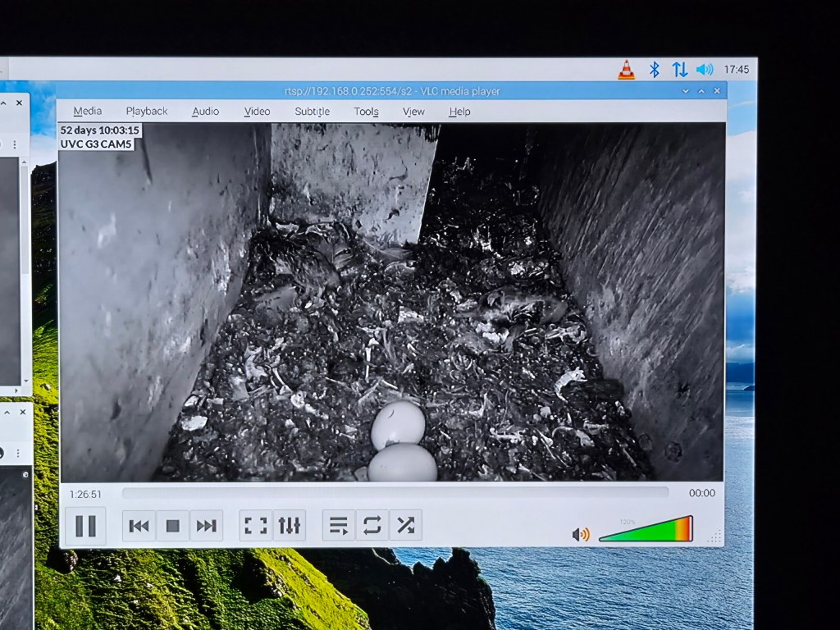This screenshot has width=840, height=630.
Task: Click the playback seek bar
Action: point(394,493)
